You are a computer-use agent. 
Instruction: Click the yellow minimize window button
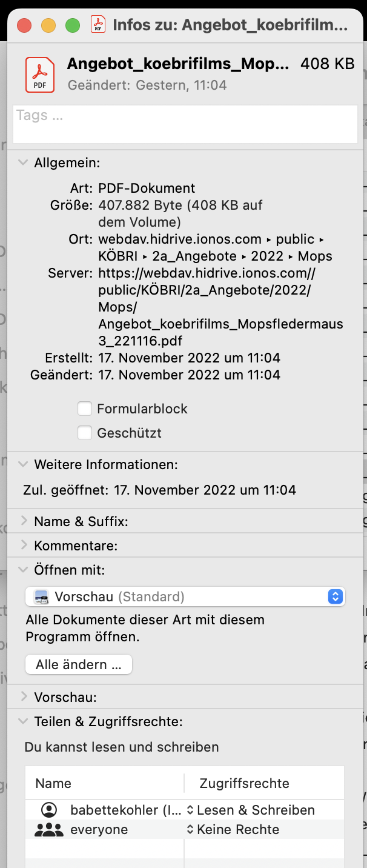(48, 25)
